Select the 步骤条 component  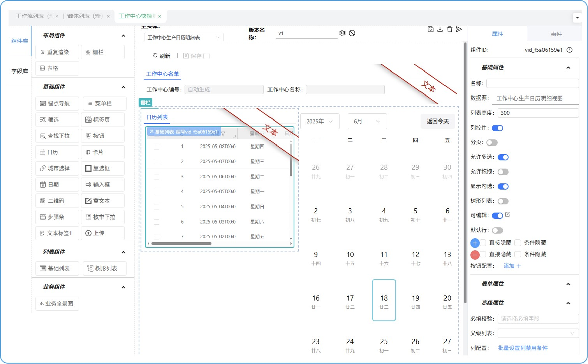[x=57, y=217]
